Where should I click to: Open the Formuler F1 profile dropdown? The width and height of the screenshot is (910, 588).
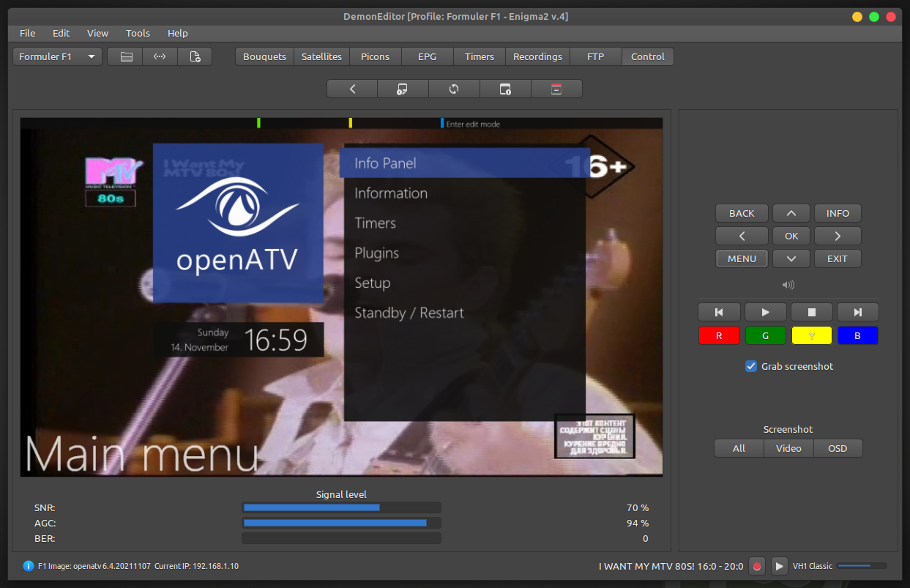(57, 56)
